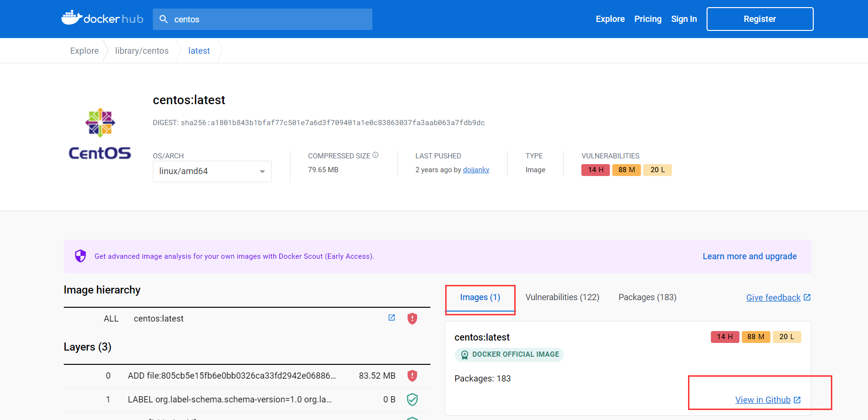
Task: Click red vulnerability shield on centos:latest row
Action: tap(412, 318)
